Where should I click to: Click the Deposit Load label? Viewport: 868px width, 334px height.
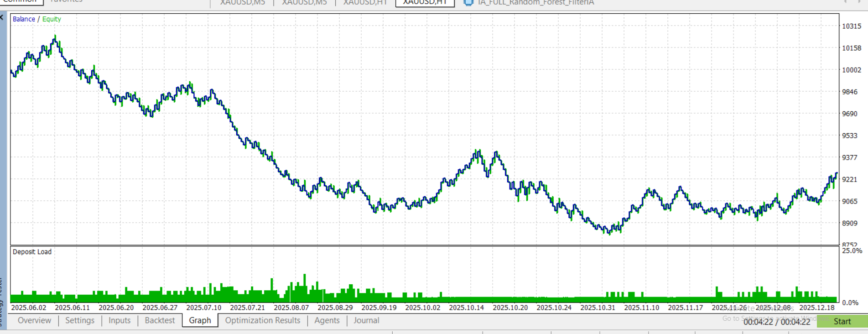[x=32, y=252]
